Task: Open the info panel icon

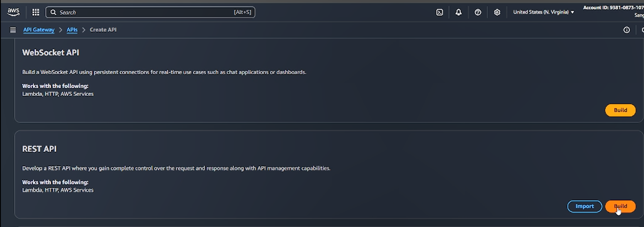Action: pos(626,30)
